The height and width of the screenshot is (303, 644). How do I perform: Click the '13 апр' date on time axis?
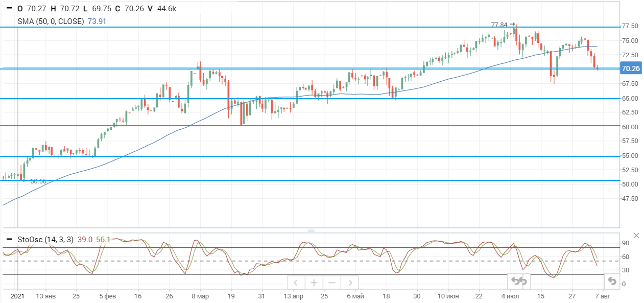pyautogui.click(x=294, y=296)
